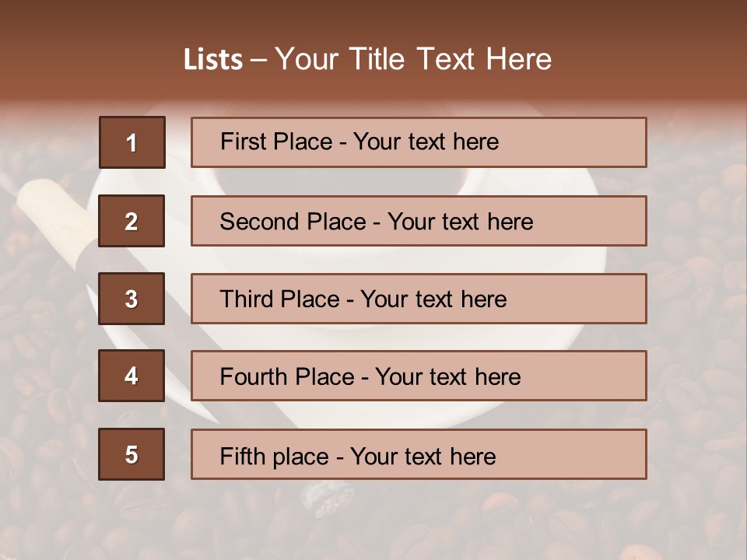Click the dash in the slide title
Viewport: 747px width, 560px height.
(x=258, y=60)
